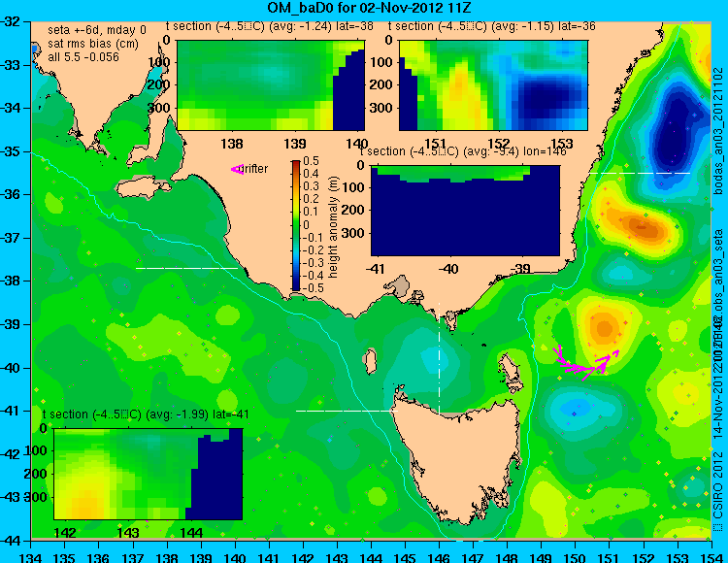This screenshot has width=728, height=563.
Task: Click the '152' label under the lat=-36 inset
Action: click(499, 144)
